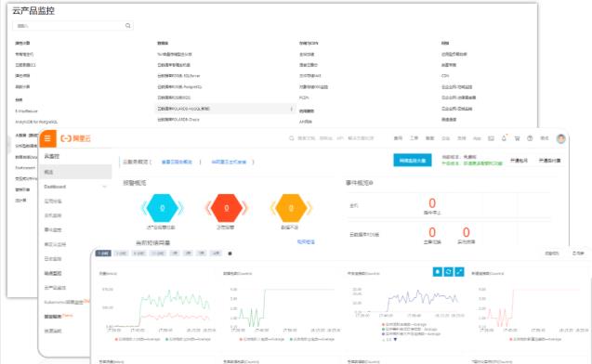Open AnalyticDB for PostgreSQL in the product list
The image size is (592, 364).
36,122
